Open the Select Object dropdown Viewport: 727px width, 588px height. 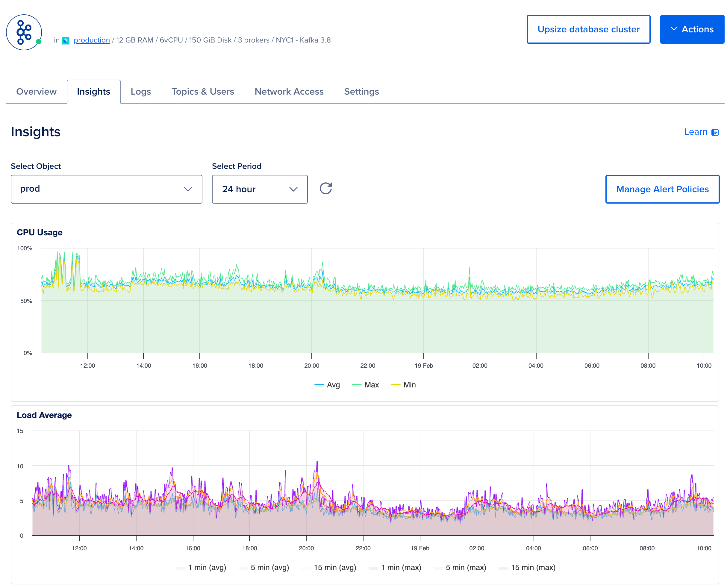coord(106,189)
